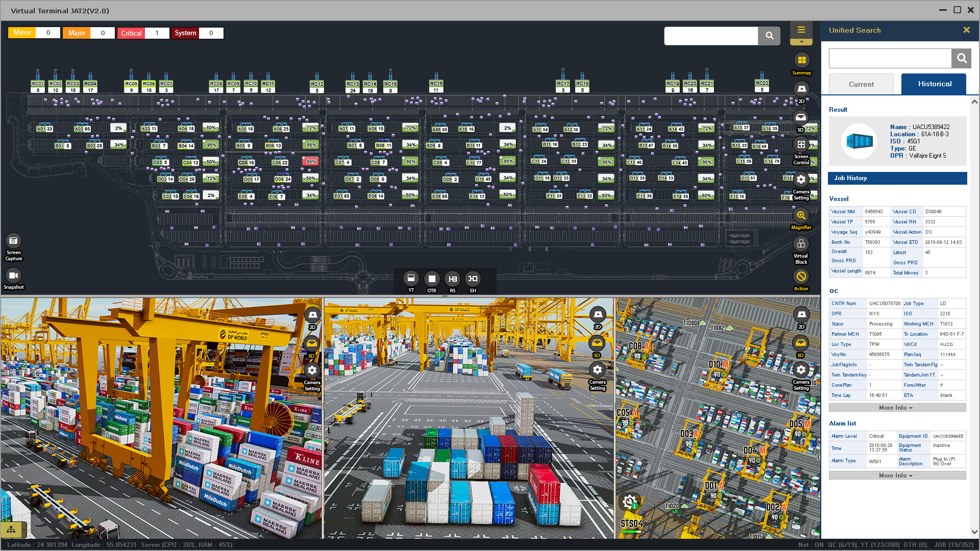Click the Screen Capture icon
This screenshot has width=980, height=551.
click(13, 241)
